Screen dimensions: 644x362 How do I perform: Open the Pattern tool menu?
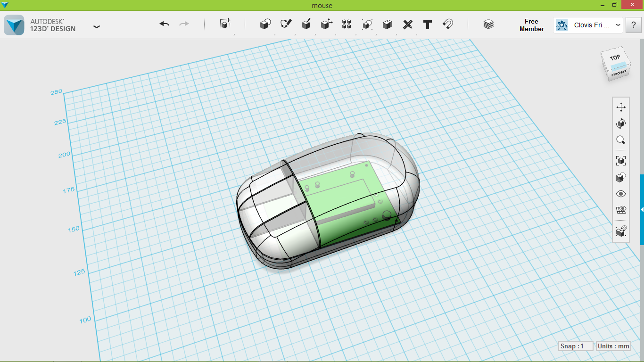pos(347,25)
